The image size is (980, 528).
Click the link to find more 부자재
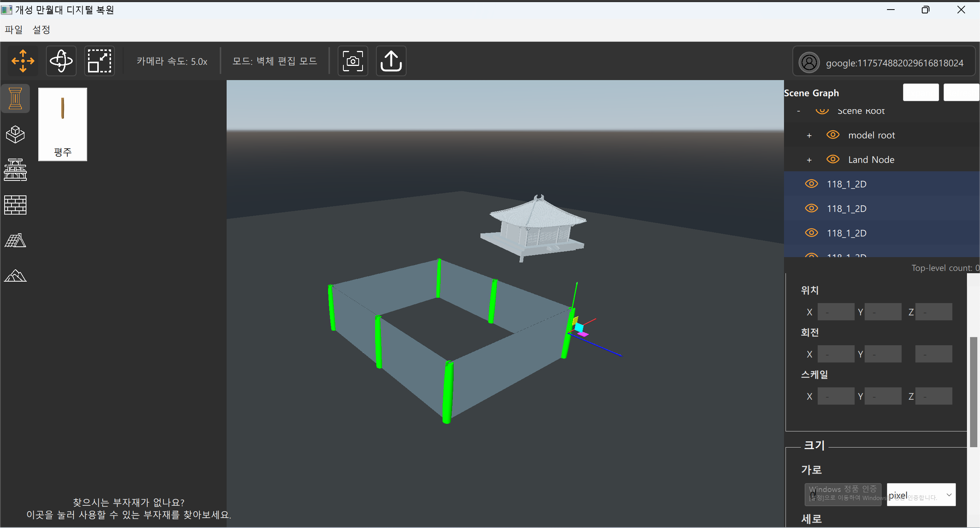click(129, 514)
